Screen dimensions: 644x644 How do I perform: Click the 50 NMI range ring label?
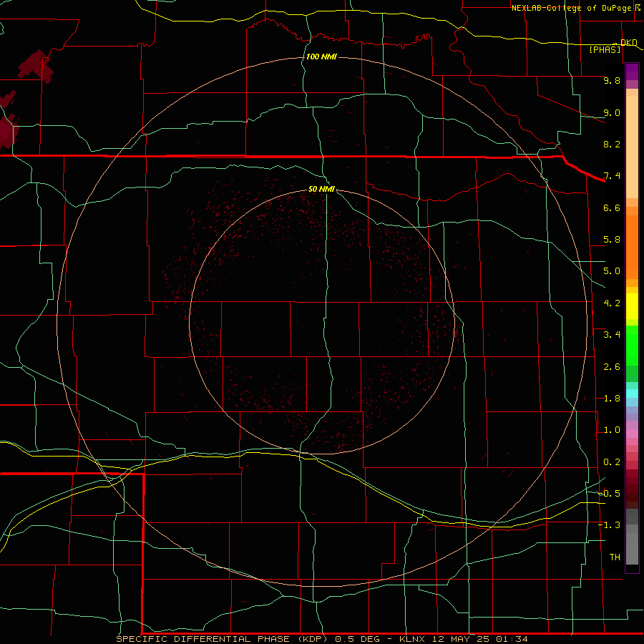pyautogui.click(x=321, y=189)
